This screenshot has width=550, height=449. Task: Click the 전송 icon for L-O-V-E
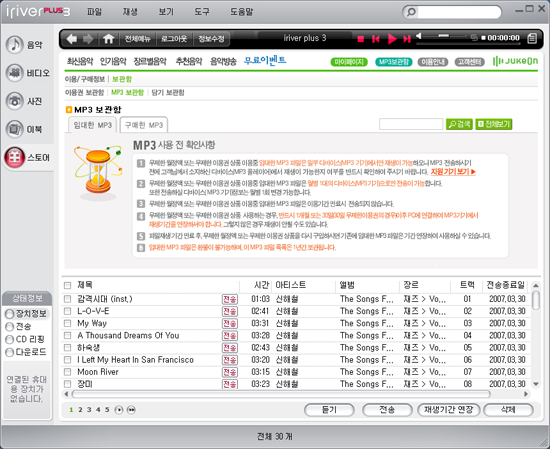coord(230,311)
